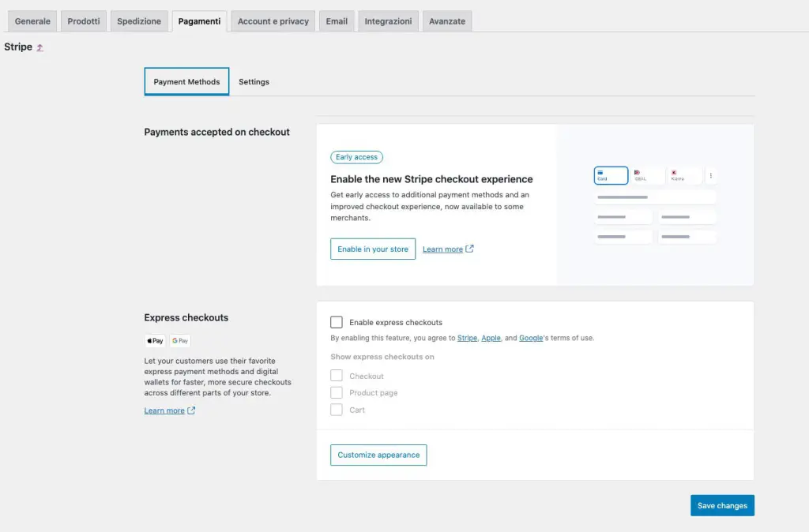Open the Generale settings tab
Viewport: 809px width, 532px height.
32,21
